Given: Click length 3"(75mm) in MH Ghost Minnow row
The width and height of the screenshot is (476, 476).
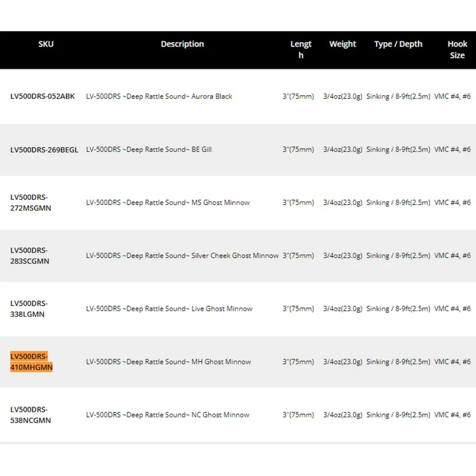Looking at the screenshot, I should [x=298, y=362].
